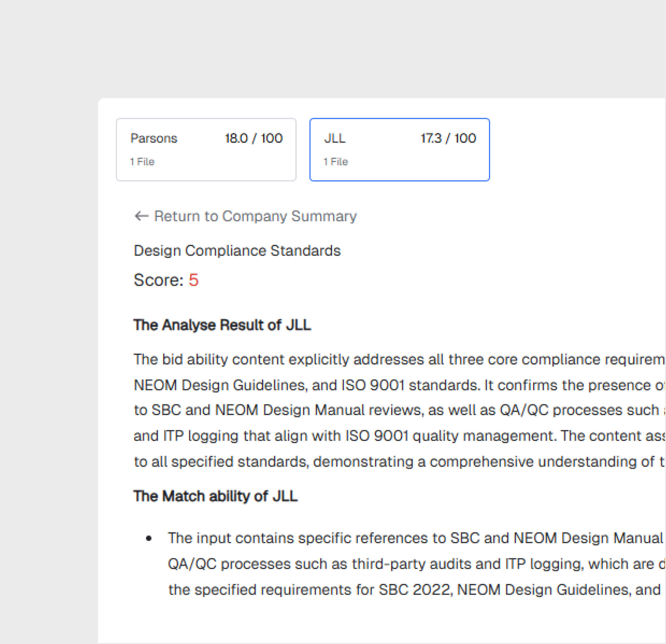Select the Parsons company card
The width and height of the screenshot is (666, 644).
tap(206, 150)
